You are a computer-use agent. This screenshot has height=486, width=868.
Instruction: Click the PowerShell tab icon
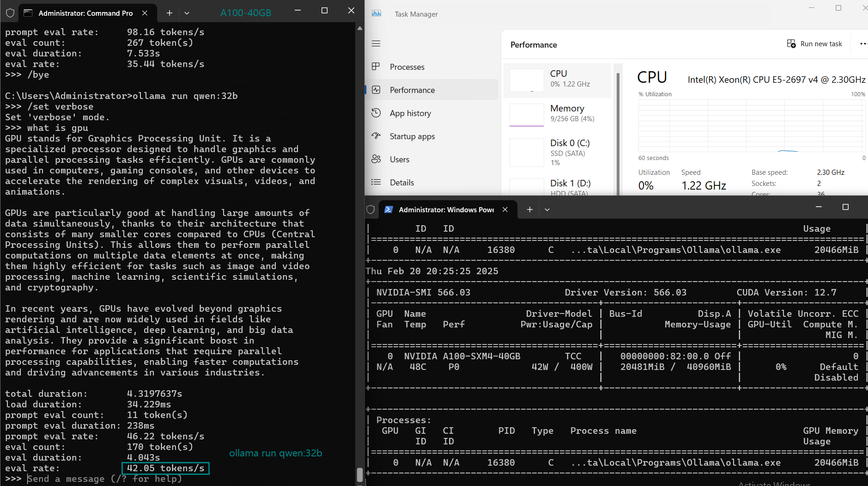388,209
